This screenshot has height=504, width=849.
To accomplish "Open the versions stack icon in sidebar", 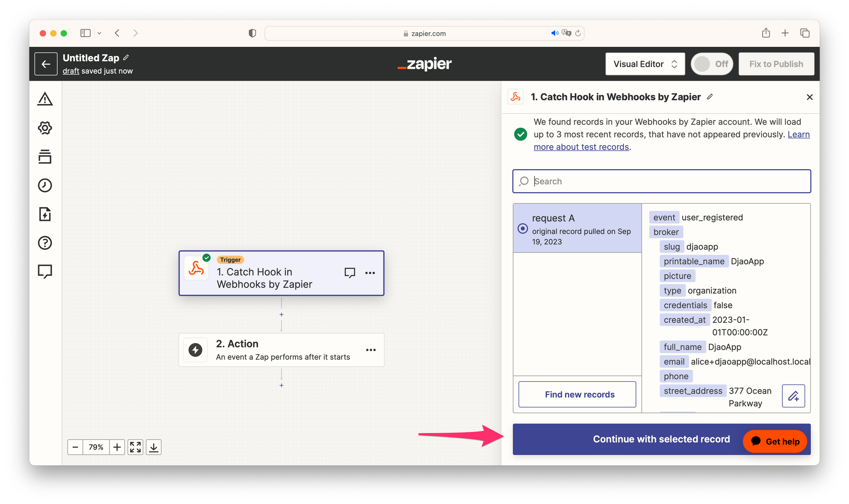I will pyautogui.click(x=45, y=157).
